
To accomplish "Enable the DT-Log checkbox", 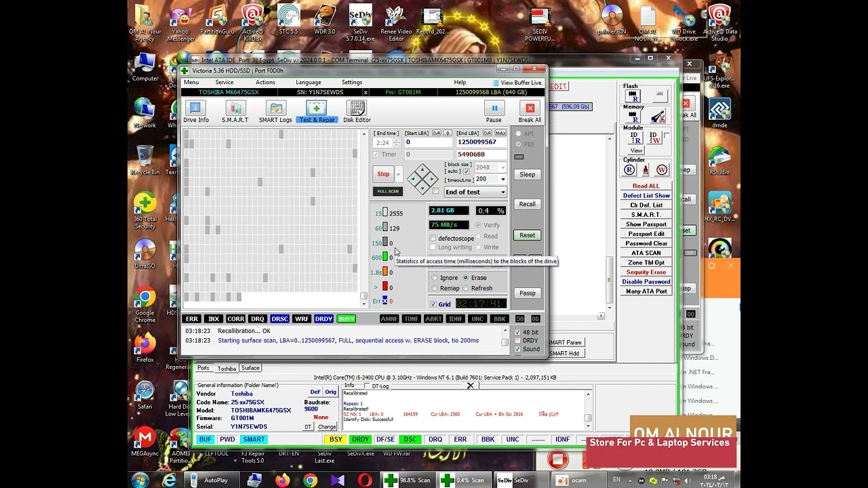I will (x=368, y=386).
